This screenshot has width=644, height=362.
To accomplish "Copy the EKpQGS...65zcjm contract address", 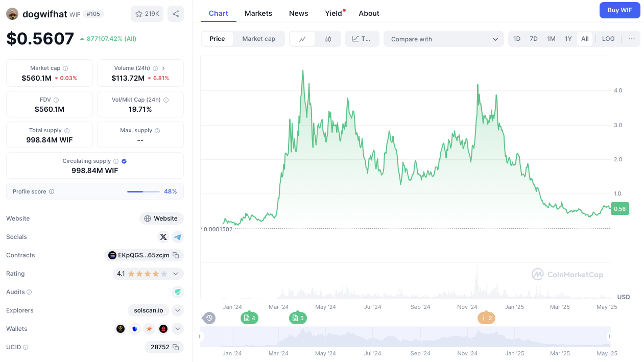I will 176,255.
